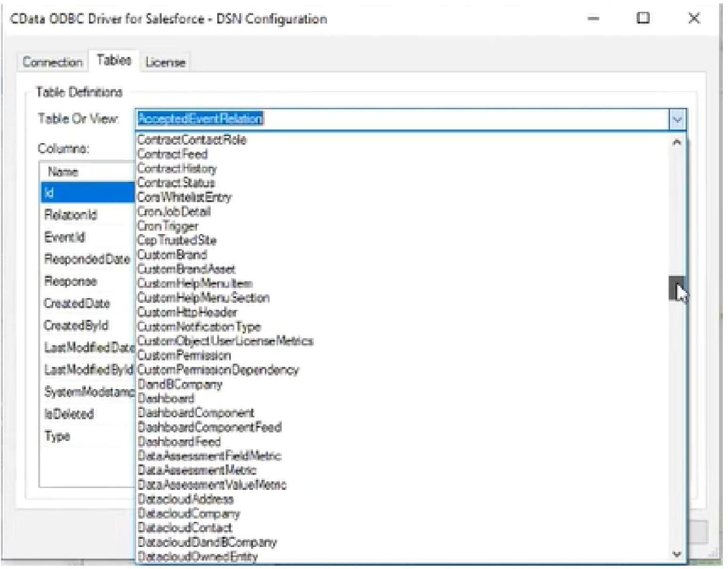Screen dimensions: 728x569
Task: Select the CreatedDate column row
Action: pyautogui.click(x=88, y=303)
